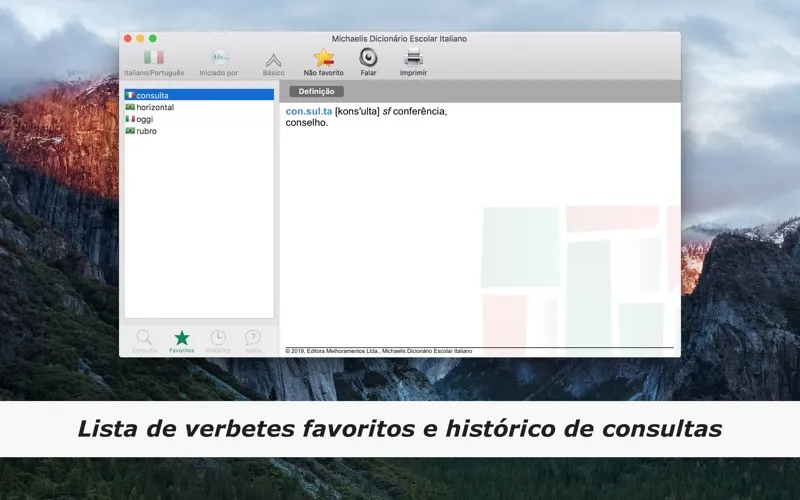Click the Definição tab header
800x500 pixels.
pyautogui.click(x=316, y=92)
